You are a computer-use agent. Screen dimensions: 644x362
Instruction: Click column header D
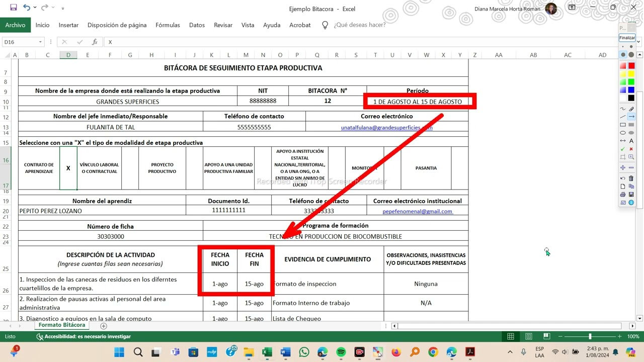68,55
